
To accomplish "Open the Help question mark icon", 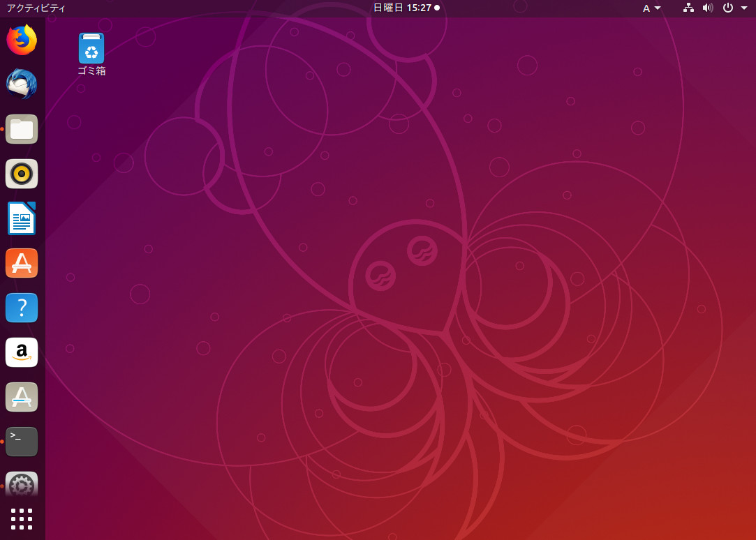I will [x=22, y=308].
